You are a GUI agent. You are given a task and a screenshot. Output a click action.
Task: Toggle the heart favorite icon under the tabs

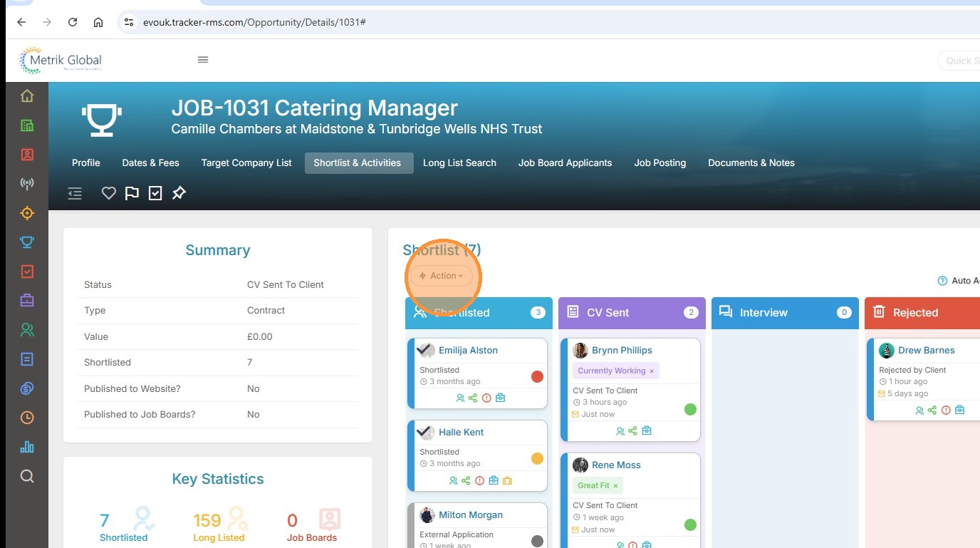(108, 193)
